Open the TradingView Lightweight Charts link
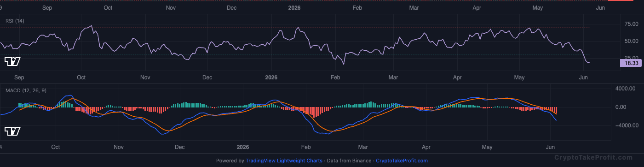Viewport: 644px width, 167px height. tap(284, 161)
